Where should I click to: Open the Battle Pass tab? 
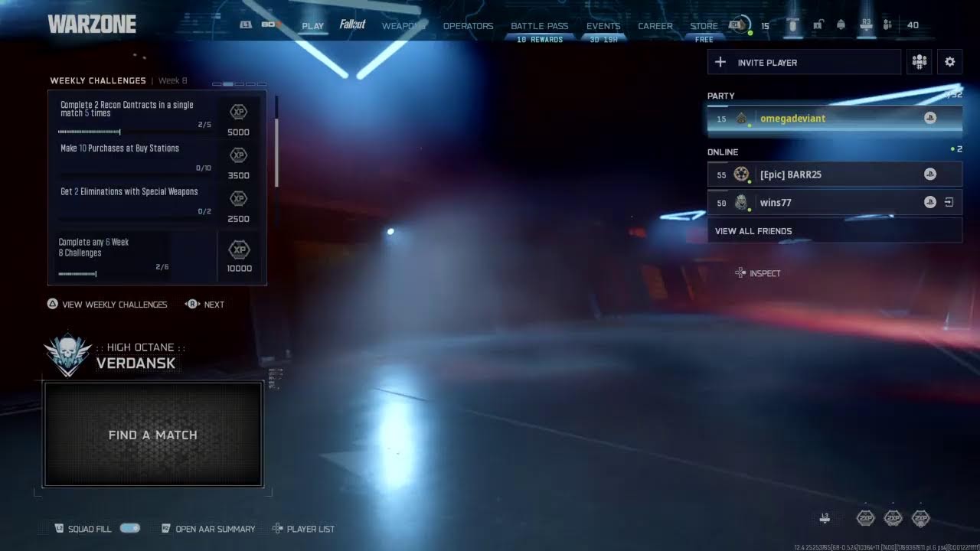[540, 25]
